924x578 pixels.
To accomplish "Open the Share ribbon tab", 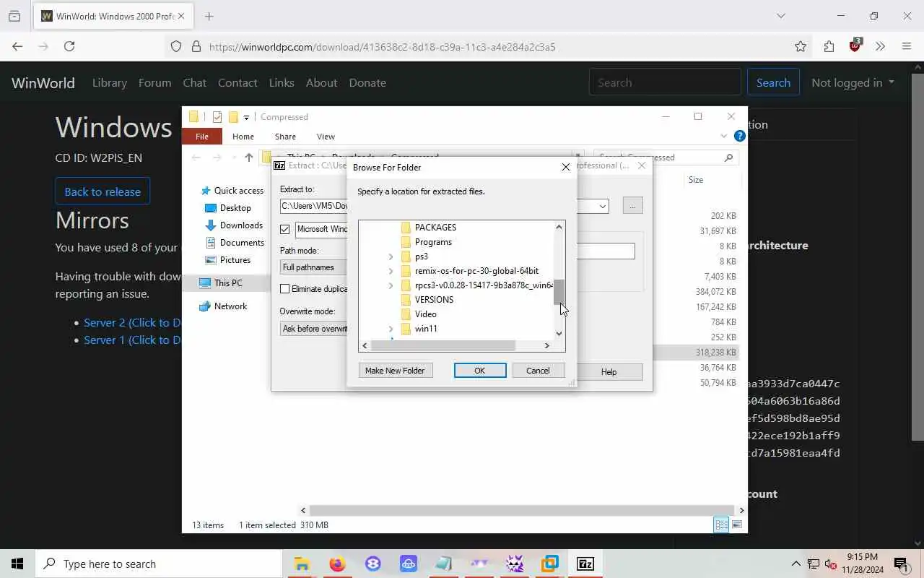I will click(x=285, y=137).
